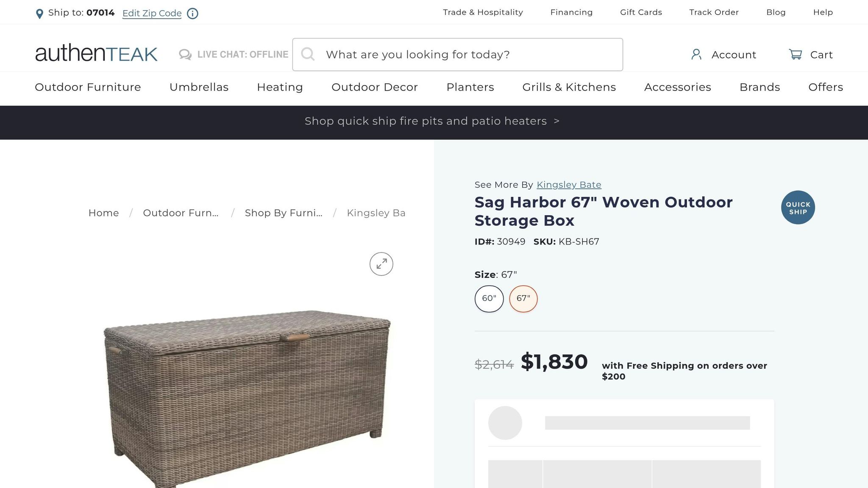Click the Edit Zip Code link
This screenshot has width=868, height=488.
pyautogui.click(x=152, y=14)
